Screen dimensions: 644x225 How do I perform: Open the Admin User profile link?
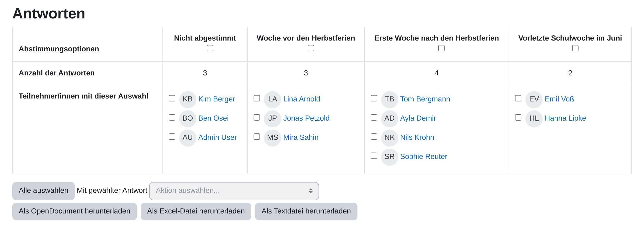218,138
